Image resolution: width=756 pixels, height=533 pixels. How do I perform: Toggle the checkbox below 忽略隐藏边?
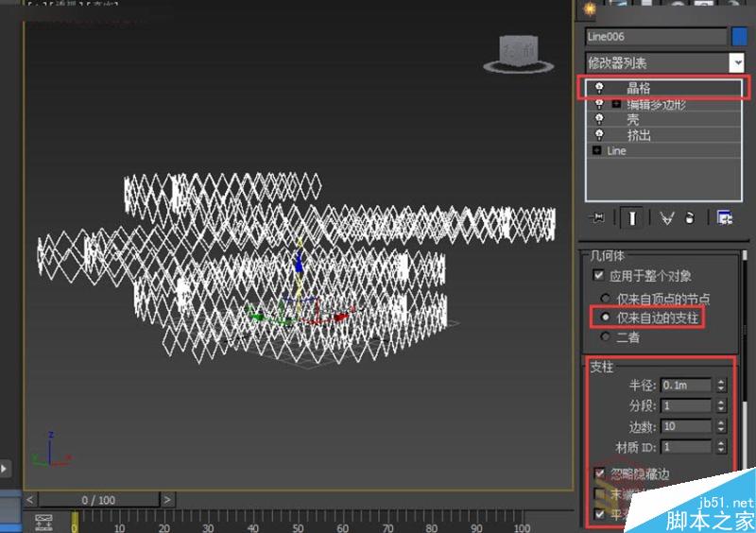pyautogui.click(x=599, y=493)
